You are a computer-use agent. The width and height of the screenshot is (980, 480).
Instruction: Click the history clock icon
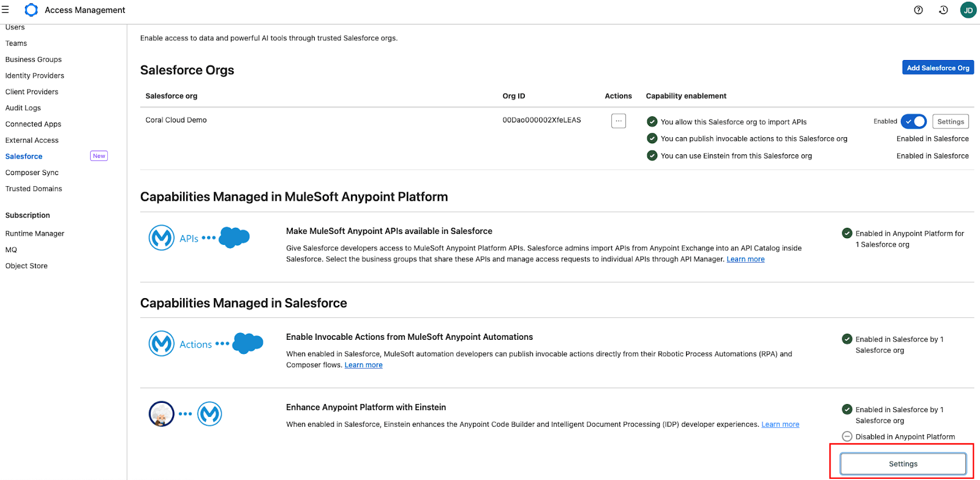(x=943, y=10)
